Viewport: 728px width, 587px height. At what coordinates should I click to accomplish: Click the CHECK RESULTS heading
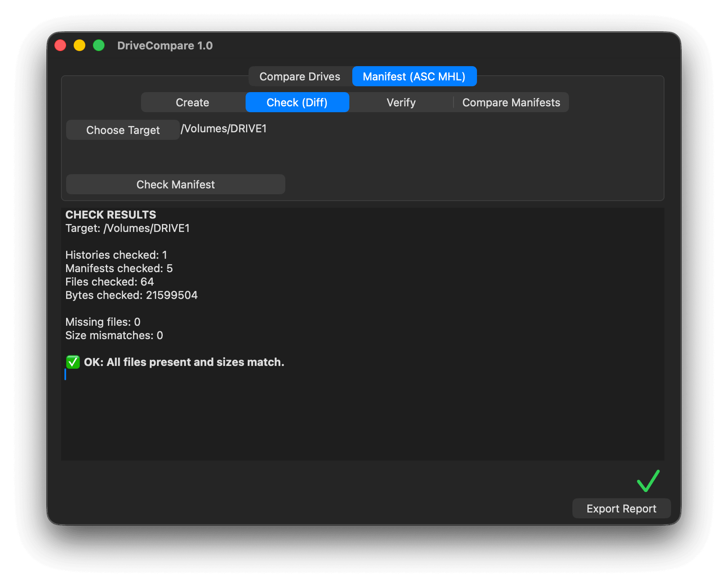click(x=111, y=215)
